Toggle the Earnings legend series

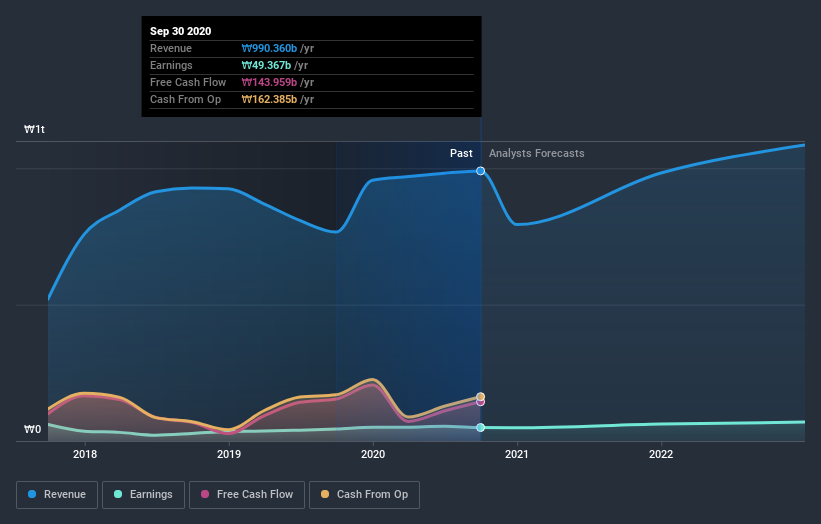click(x=143, y=495)
